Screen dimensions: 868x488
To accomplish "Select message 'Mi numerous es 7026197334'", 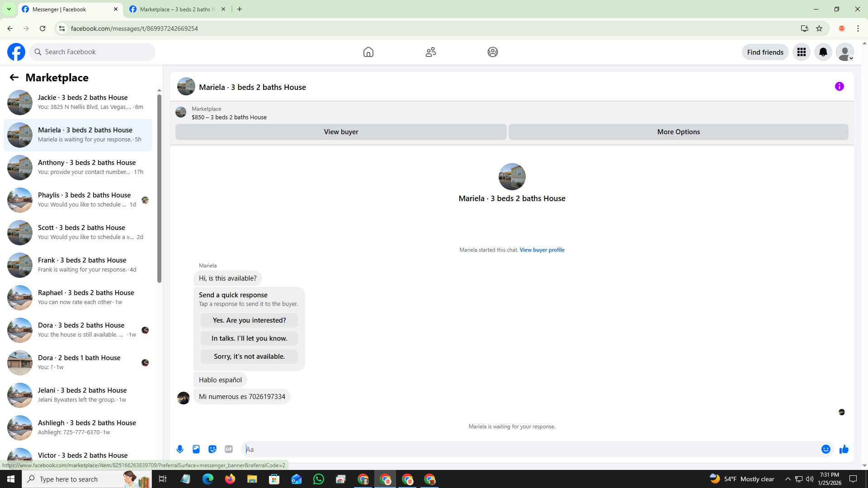I will click(x=242, y=397).
